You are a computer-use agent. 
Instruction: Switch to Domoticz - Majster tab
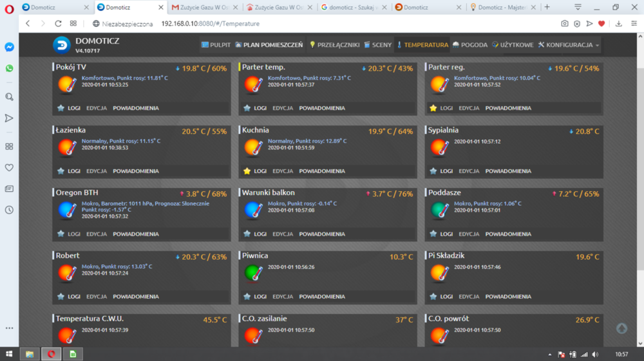point(504,7)
